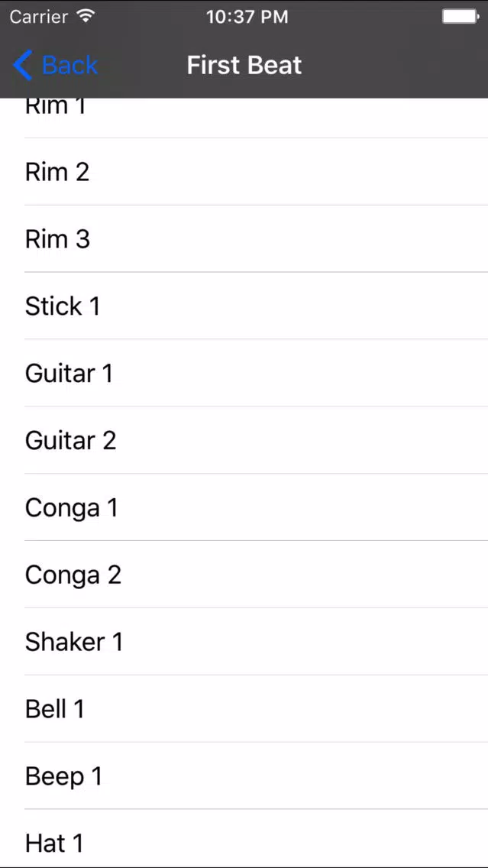This screenshot has height=868, width=488.
Task: Choose the partially hidden Rim 1 sound
Action: click(x=244, y=118)
